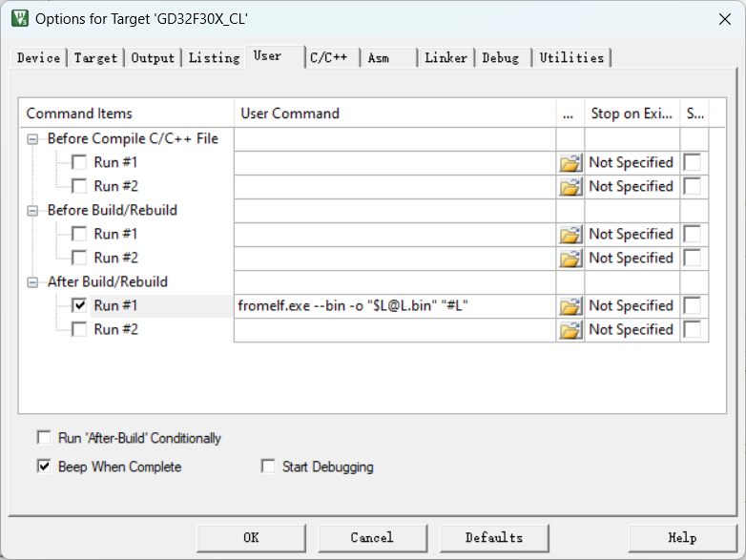Restore settings with Defaults button
746x560 pixels.
tap(494, 538)
